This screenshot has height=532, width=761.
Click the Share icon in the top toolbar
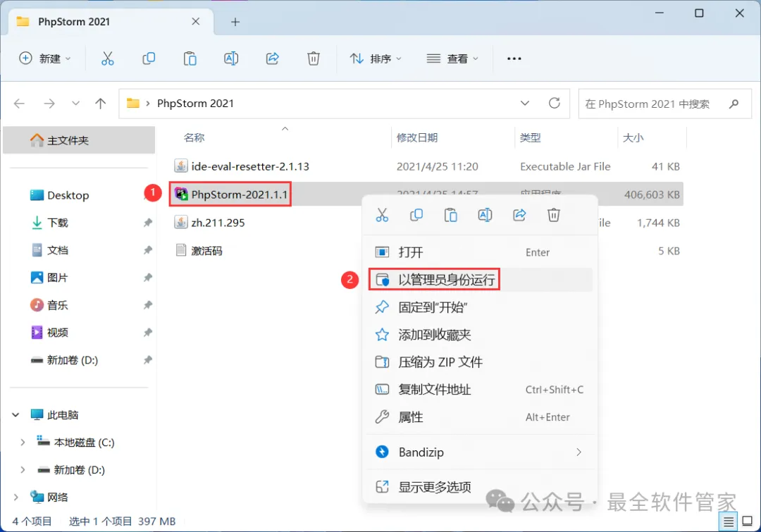[x=272, y=58]
